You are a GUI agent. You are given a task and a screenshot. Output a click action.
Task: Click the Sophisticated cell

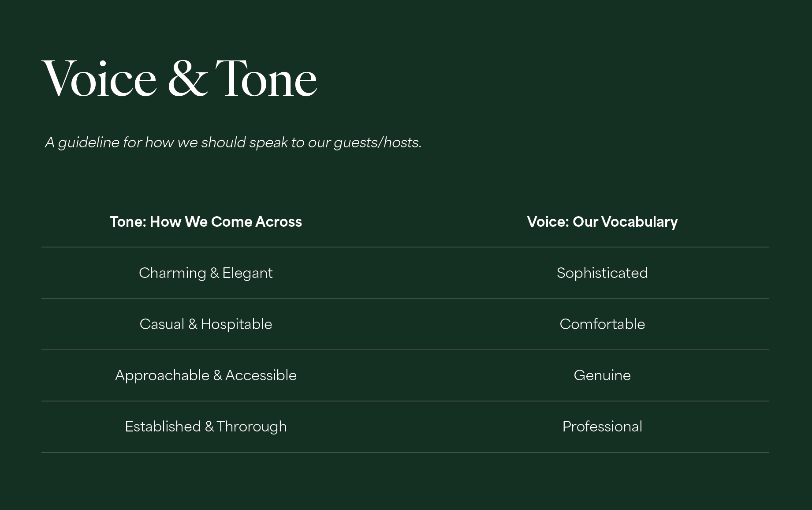pos(602,273)
